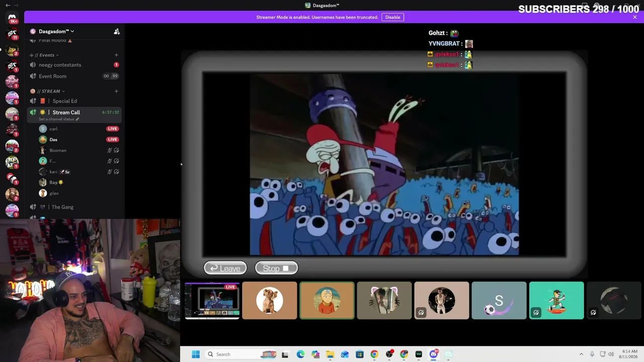Click the '00 99' user limit on Event Room

(111, 76)
